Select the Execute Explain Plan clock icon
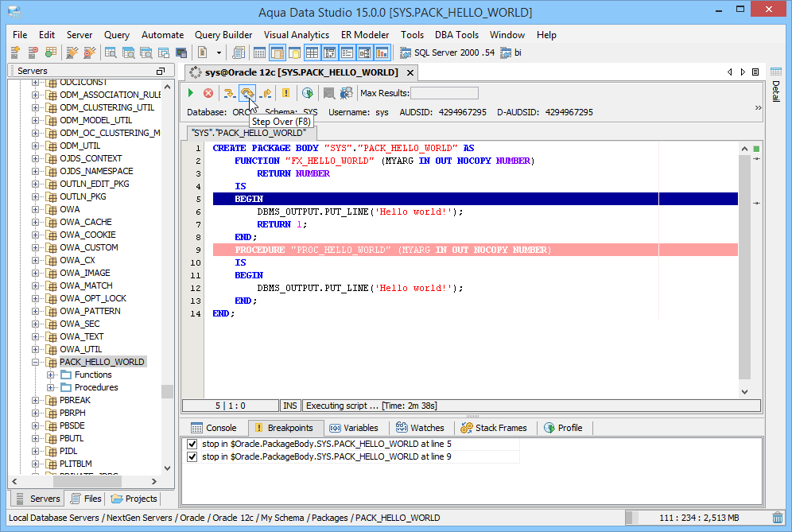The height and width of the screenshot is (532, 792). pos(309,93)
